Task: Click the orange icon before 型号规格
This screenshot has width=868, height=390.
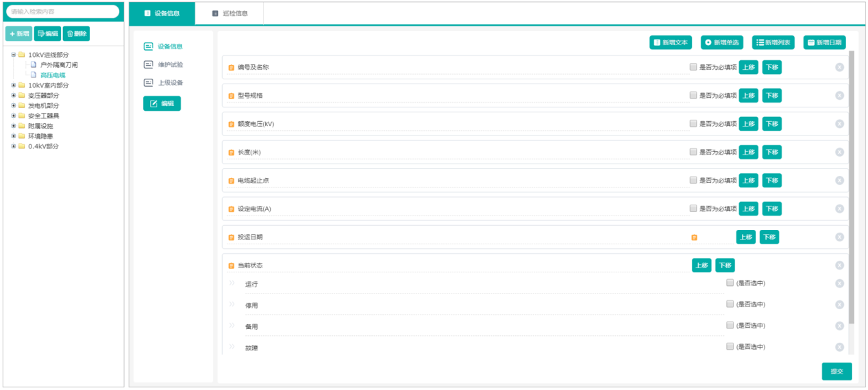Action: 231,96
